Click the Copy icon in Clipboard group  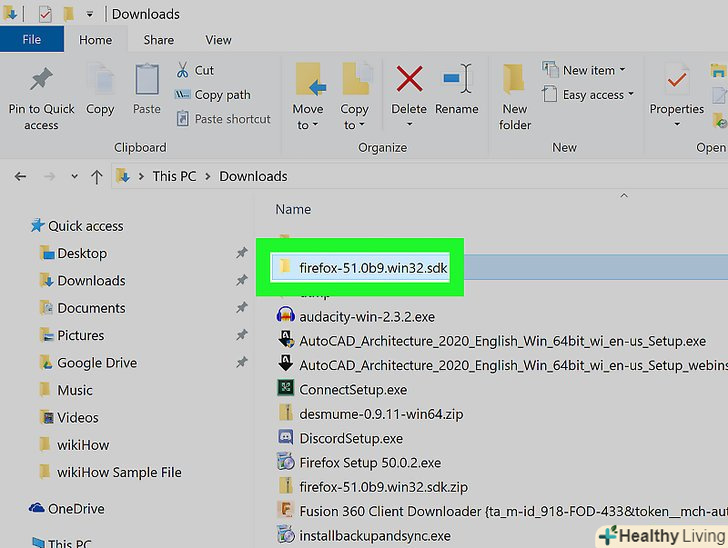coord(100,79)
